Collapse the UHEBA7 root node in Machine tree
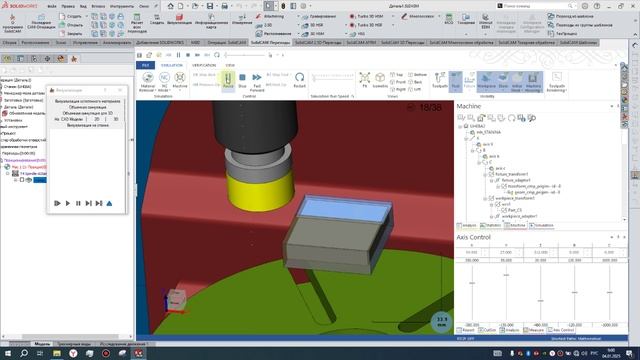The height and width of the screenshot is (360, 640). (x=460, y=127)
